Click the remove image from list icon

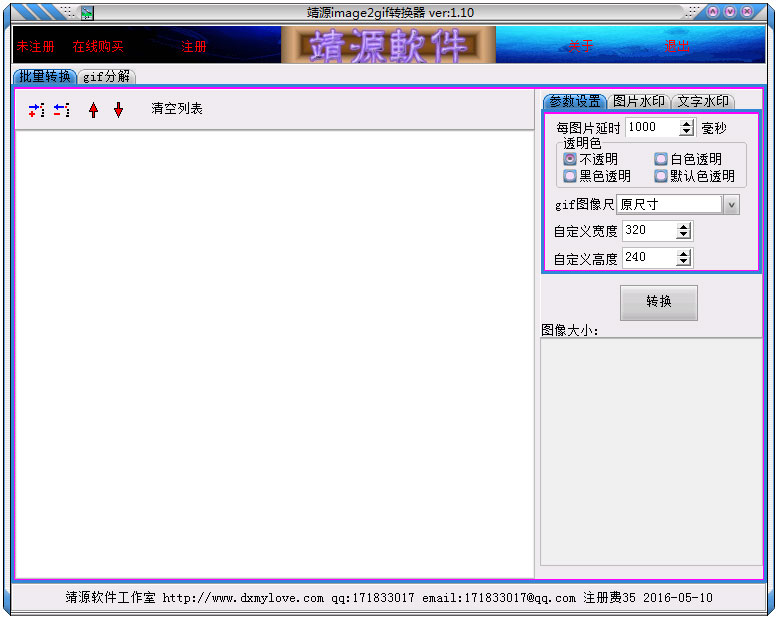[62, 110]
